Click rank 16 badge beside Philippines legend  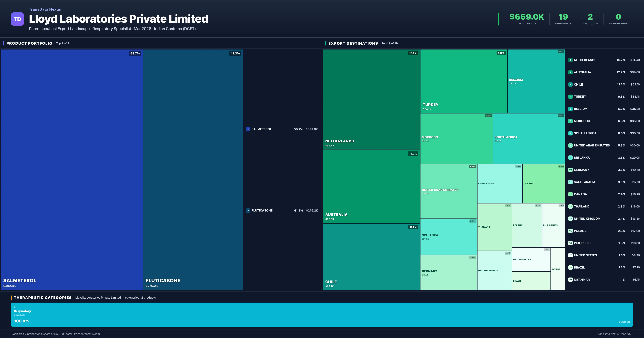pyautogui.click(x=570, y=243)
